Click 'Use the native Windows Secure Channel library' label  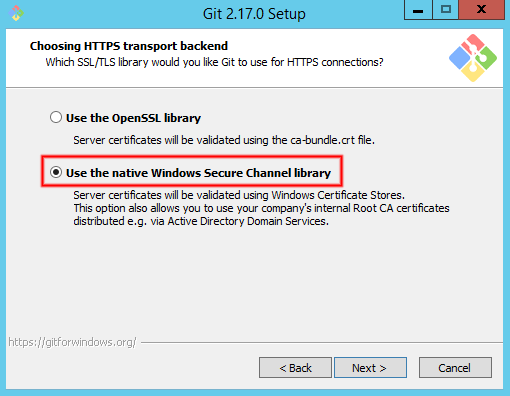pos(198,173)
